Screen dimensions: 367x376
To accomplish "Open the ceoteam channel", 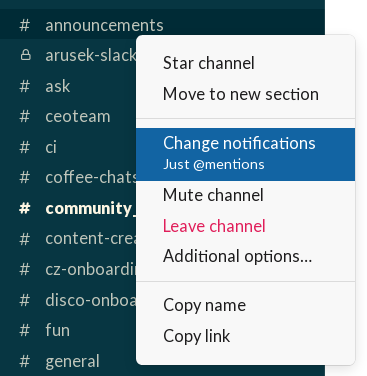I will click(x=78, y=116).
